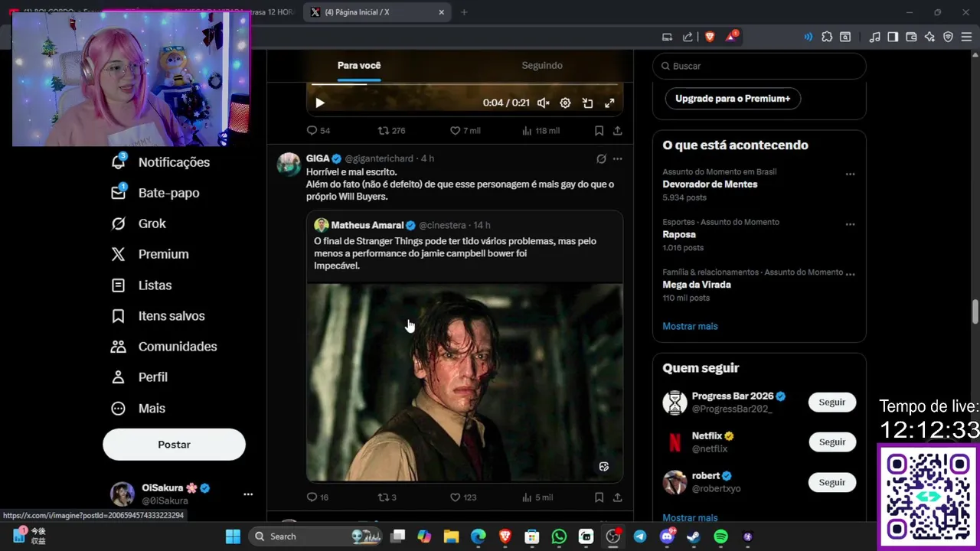The width and height of the screenshot is (980, 551).
Task: Open Comunidades in the sidebar
Action: 164,347
